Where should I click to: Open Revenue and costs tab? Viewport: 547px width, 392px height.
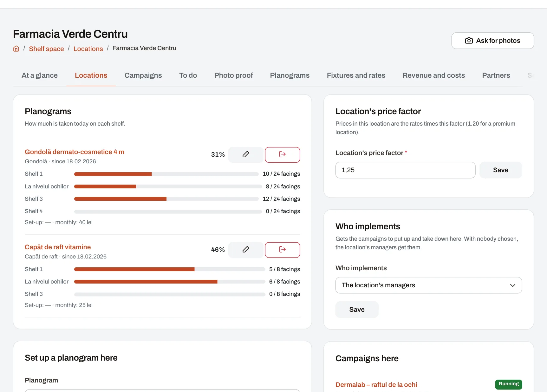(434, 75)
